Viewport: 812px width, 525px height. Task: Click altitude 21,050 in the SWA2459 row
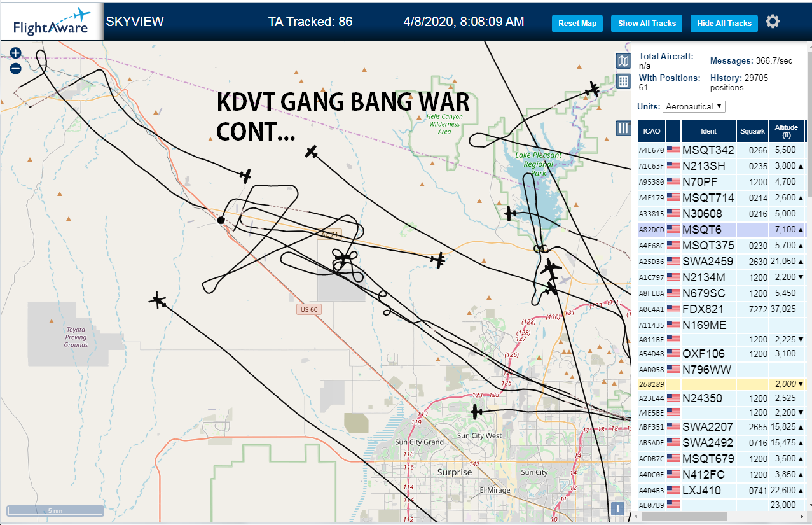point(783,262)
